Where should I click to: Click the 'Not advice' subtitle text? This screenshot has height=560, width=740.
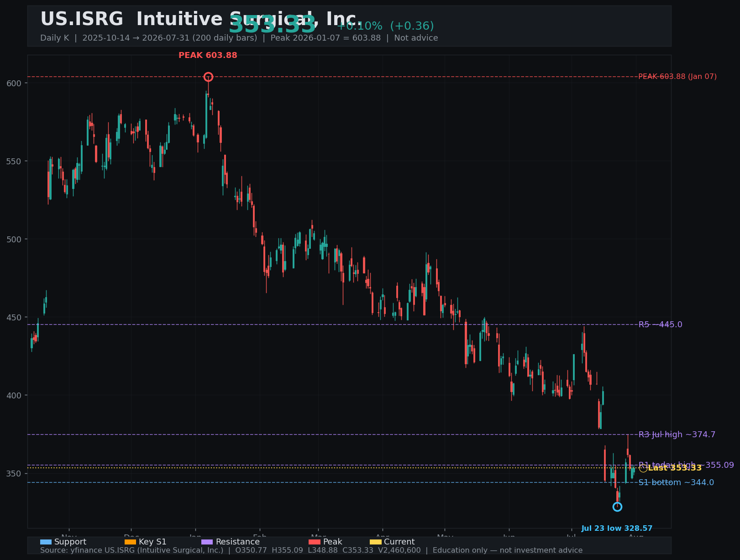pyautogui.click(x=416, y=38)
